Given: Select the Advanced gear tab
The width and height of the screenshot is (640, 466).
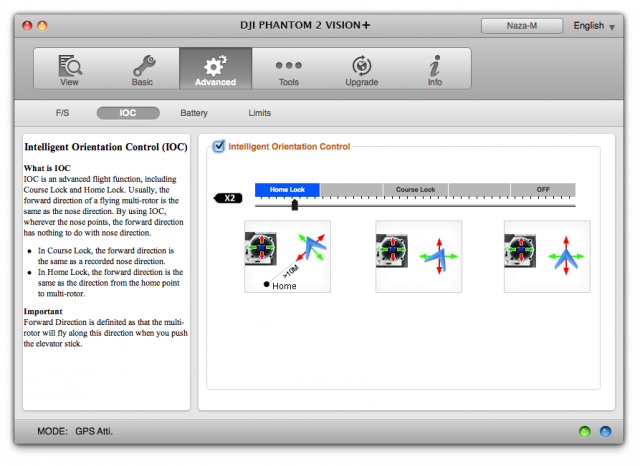Looking at the screenshot, I should pyautogui.click(x=216, y=69).
